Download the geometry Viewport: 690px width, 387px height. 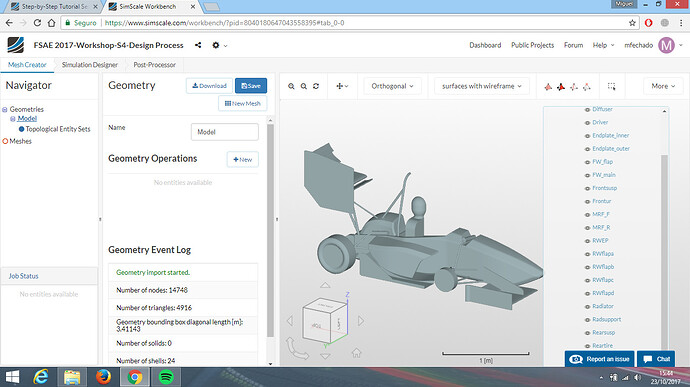pos(209,86)
